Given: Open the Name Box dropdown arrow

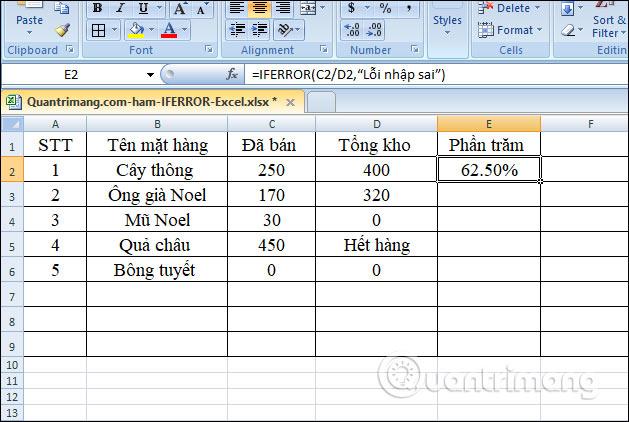Looking at the screenshot, I should coord(150,75).
